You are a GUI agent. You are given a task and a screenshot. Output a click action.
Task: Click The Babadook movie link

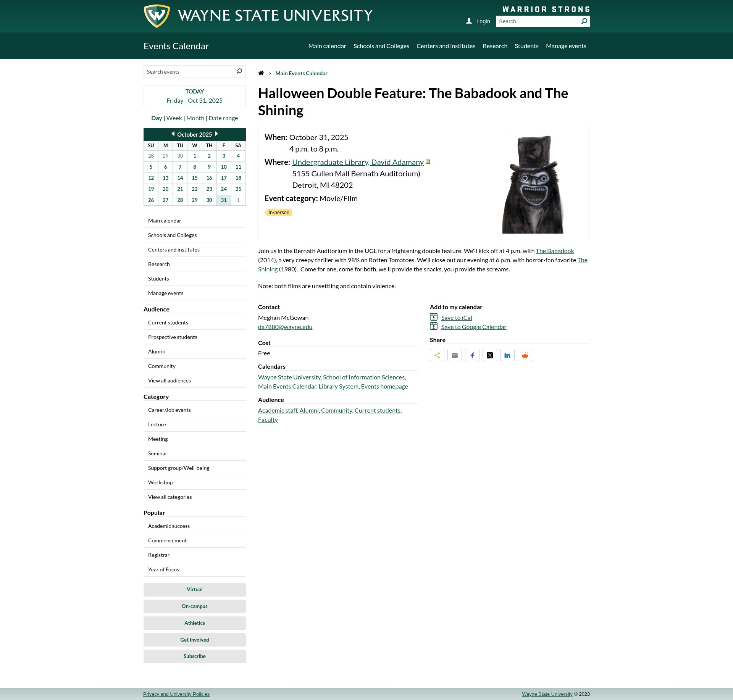pos(555,251)
